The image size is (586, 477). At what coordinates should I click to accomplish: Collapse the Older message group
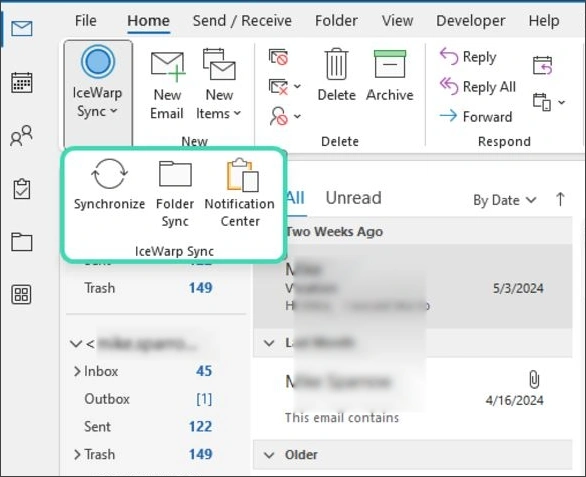pyautogui.click(x=269, y=455)
